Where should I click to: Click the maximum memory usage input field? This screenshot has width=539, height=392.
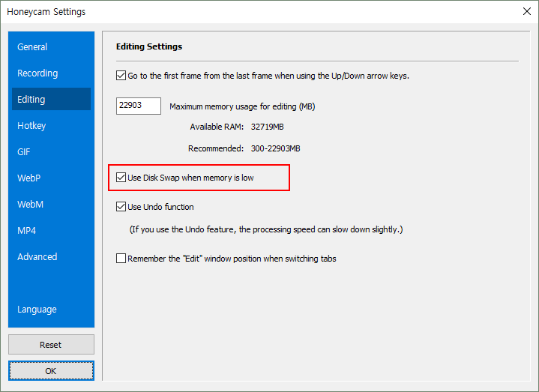click(x=139, y=106)
